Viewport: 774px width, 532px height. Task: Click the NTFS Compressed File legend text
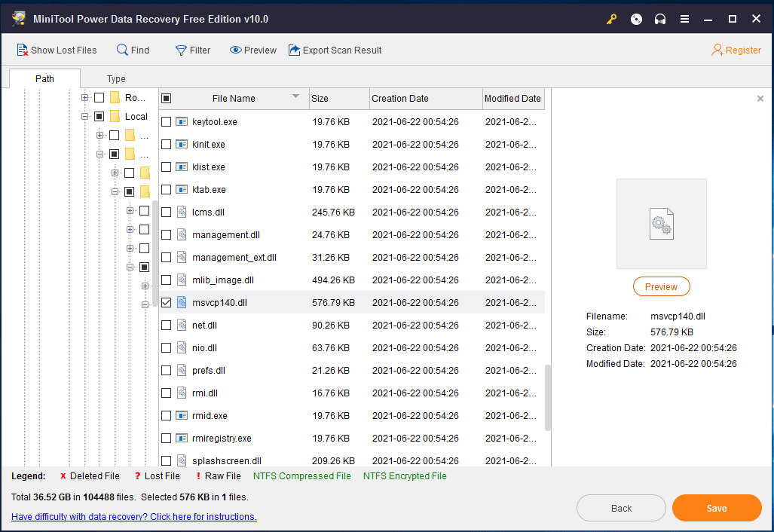[301, 475]
